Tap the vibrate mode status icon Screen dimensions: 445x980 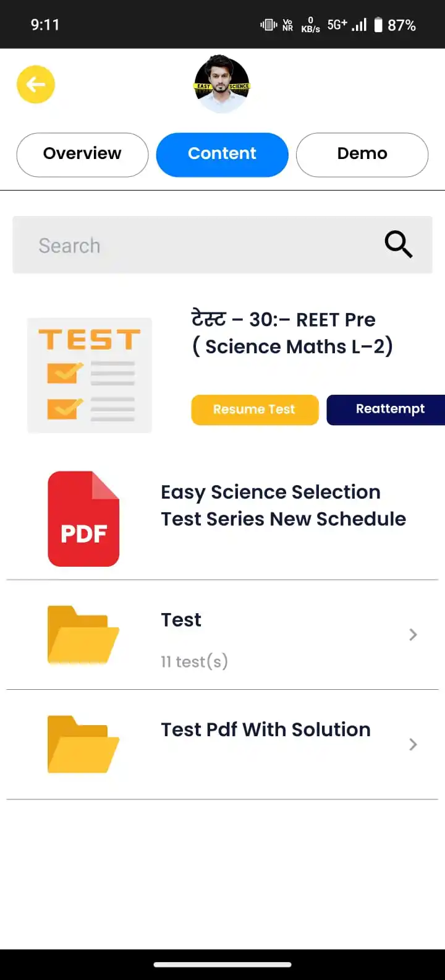click(x=268, y=25)
